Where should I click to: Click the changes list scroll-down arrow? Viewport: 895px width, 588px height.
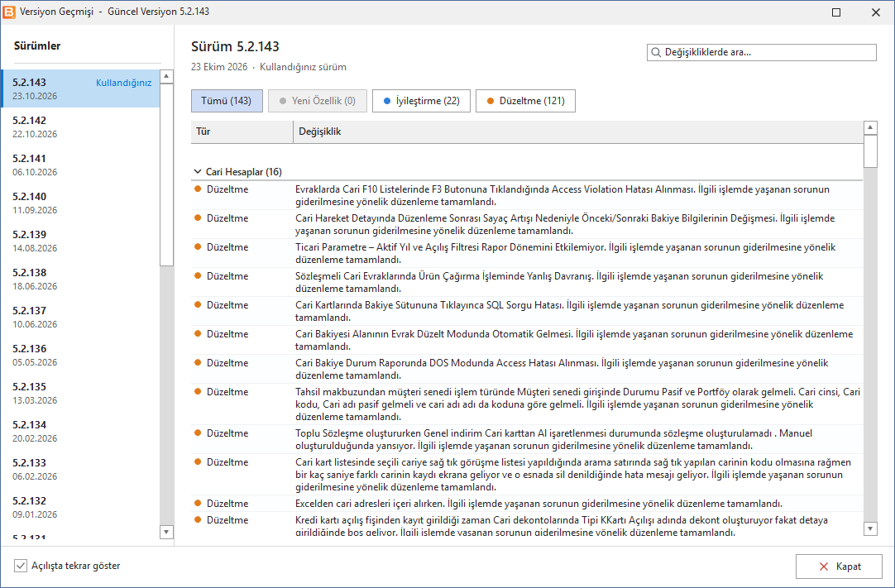point(870,528)
